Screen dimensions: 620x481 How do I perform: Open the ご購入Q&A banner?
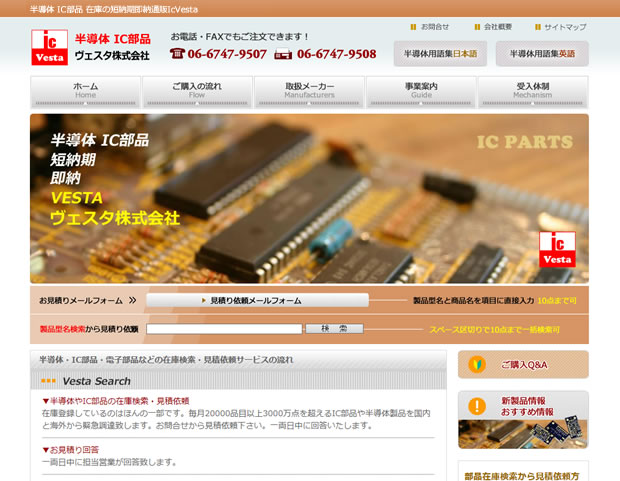tap(523, 364)
